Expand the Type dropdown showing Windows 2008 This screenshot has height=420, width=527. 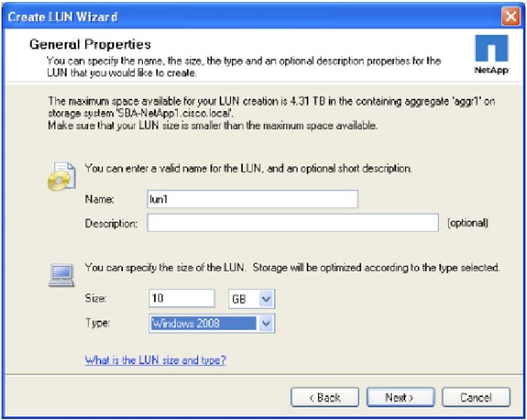pos(265,323)
